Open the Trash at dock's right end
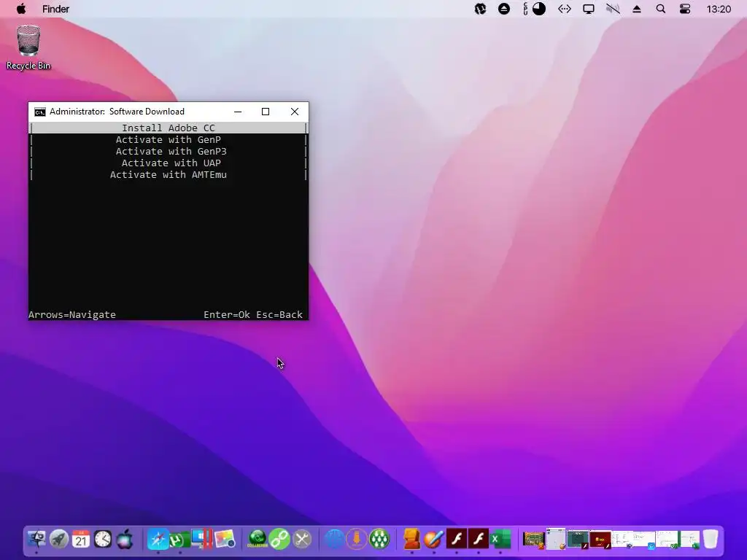This screenshot has width=747, height=560. coord(711,539)
